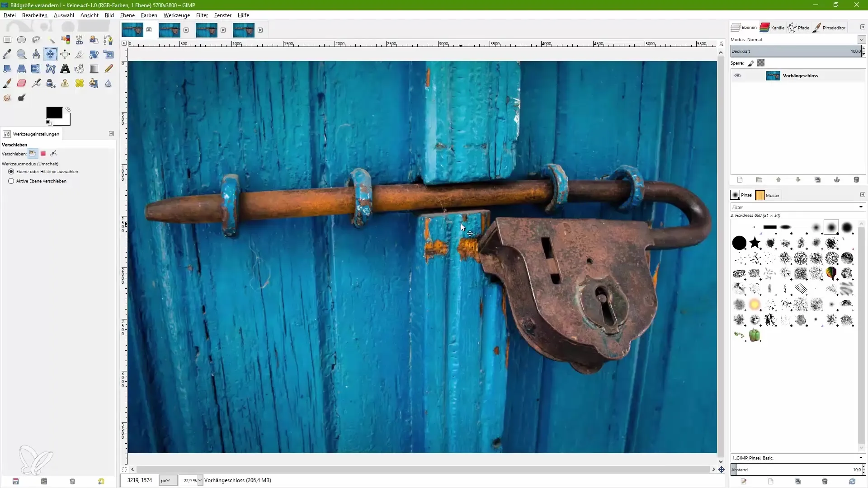Click the black foreground color swatch
Image resolution: width=868 pixels, height=488 pixels.
pos(54,113)
